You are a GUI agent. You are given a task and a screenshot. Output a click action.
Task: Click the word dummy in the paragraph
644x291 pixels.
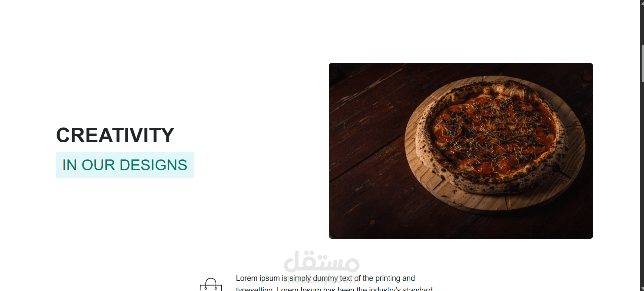coord(325,279)
